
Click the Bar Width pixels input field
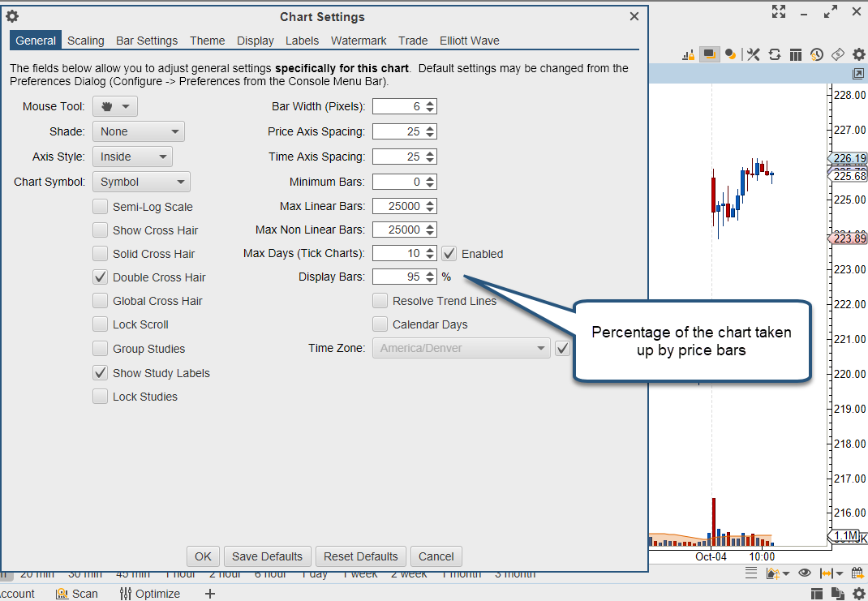[398, 106]
